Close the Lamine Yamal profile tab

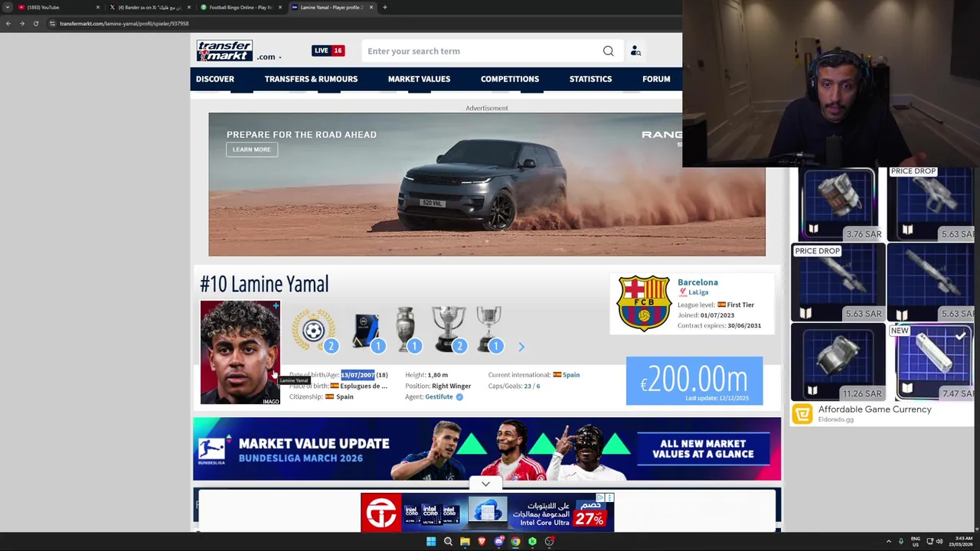371,7
